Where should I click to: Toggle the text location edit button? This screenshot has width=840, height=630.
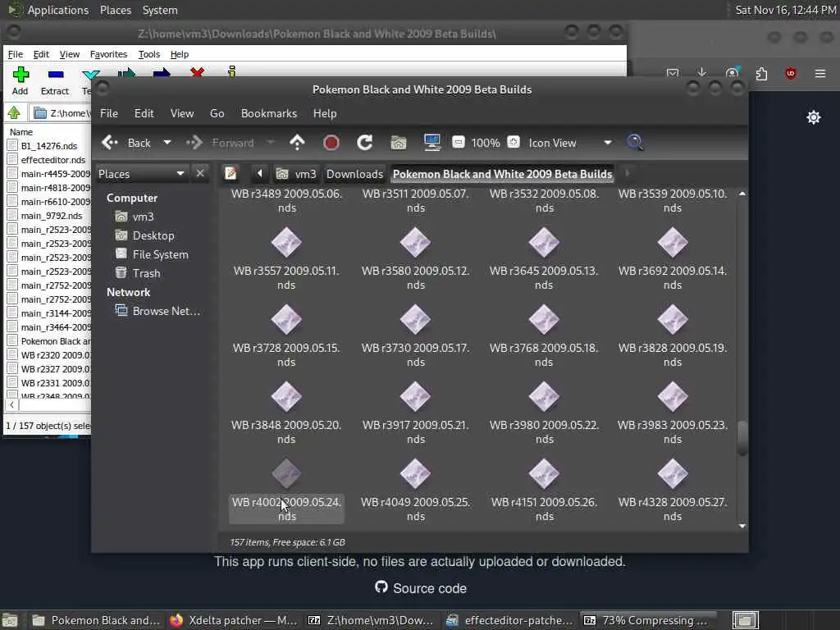pos(231,174)
